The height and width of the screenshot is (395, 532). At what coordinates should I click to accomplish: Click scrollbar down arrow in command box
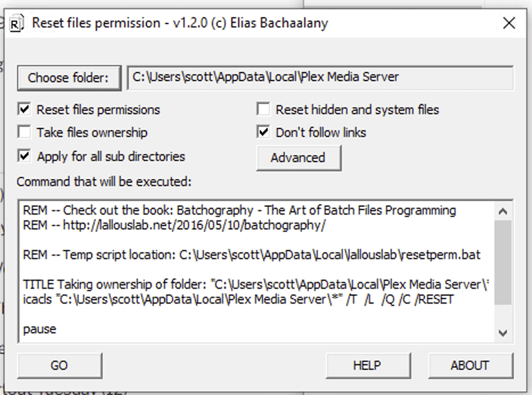click(x=503, y=333)
